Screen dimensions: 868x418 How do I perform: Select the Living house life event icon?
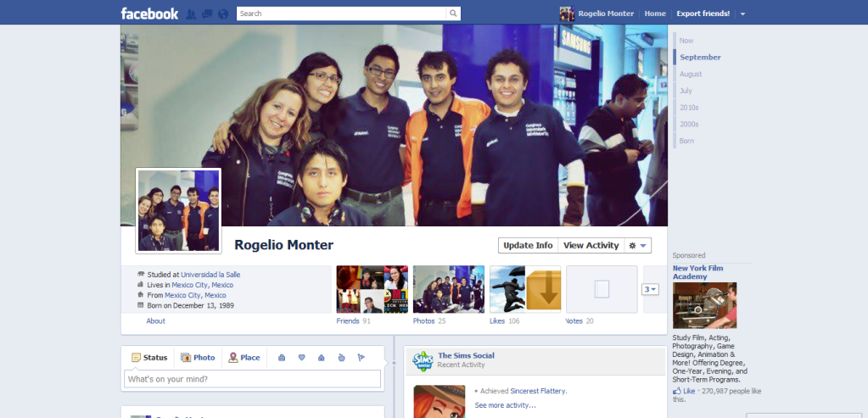coord(321,358)
